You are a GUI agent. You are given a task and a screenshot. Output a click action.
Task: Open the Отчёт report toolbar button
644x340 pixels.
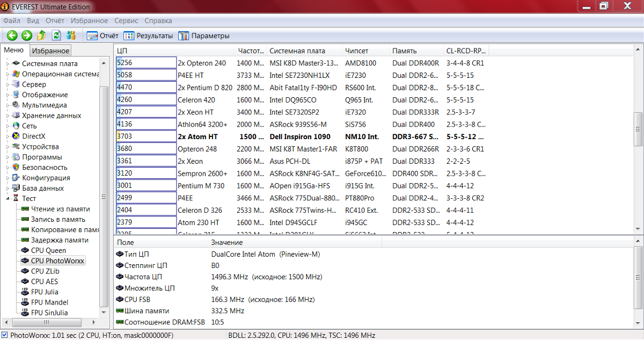(103, 36)
